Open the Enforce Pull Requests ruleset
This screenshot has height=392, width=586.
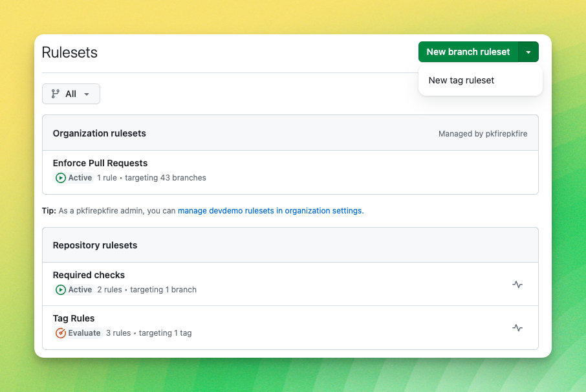[100, 162]
